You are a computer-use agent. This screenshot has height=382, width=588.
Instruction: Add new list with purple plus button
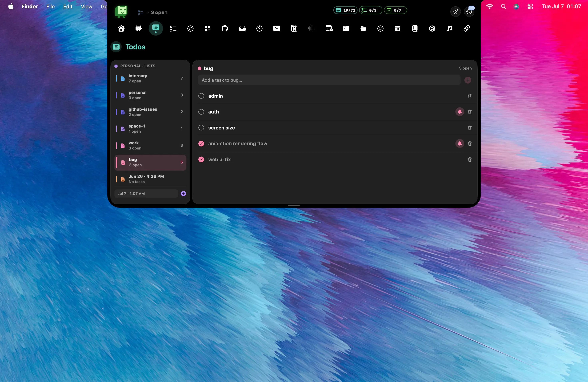[183, 194]
